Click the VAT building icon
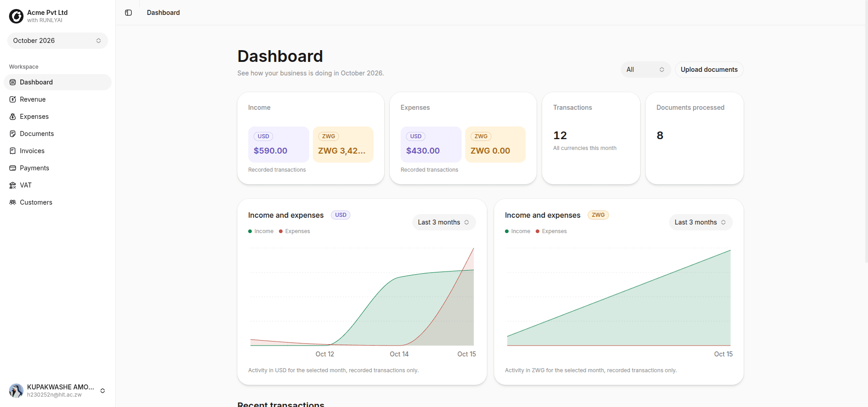The height and width of the screenshot is (407, 868). click(x=13, y=185)
